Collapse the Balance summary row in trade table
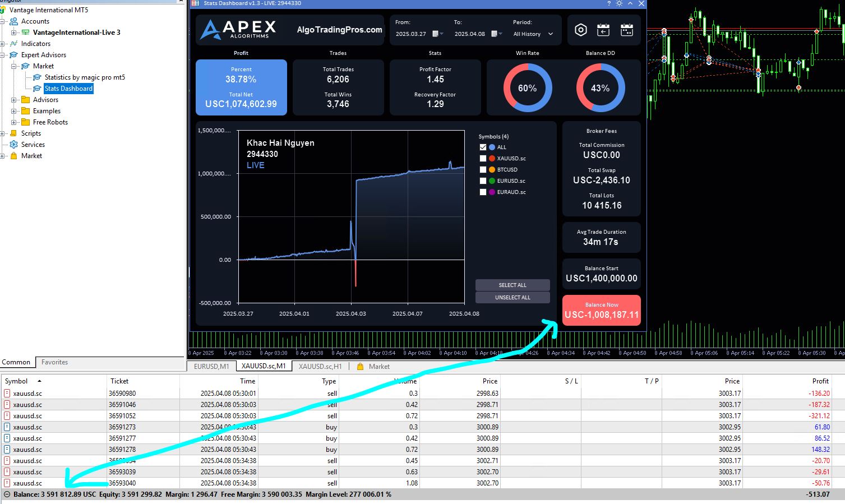845x504 pixels. point(7,494)
